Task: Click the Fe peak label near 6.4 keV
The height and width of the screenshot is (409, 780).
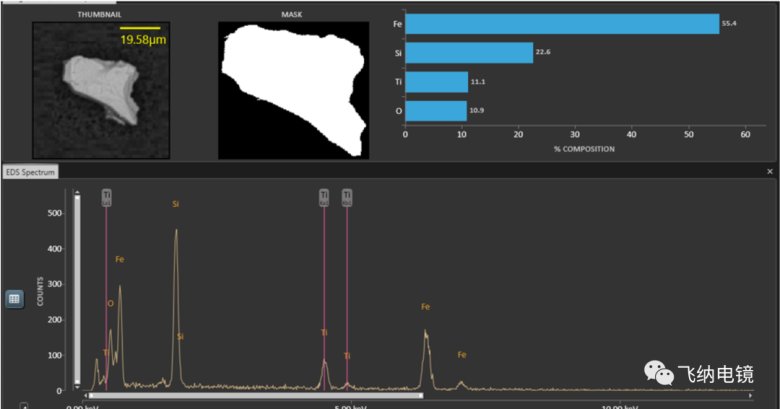Action: click(425, 307)
